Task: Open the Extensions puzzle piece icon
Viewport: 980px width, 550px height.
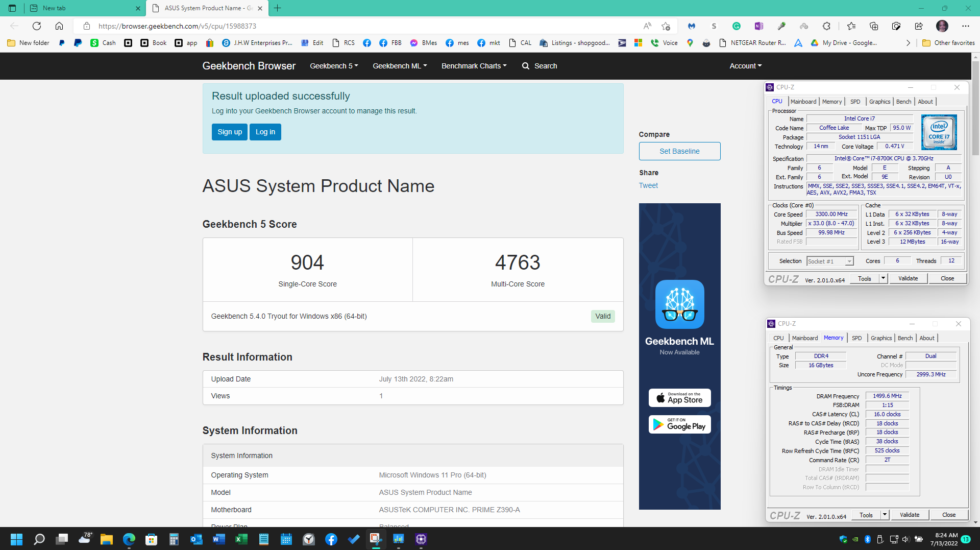Action: [826, 26]
